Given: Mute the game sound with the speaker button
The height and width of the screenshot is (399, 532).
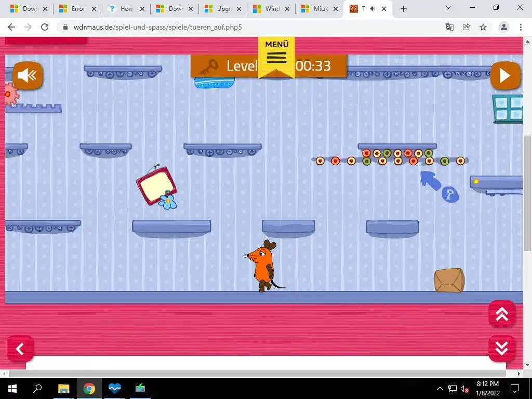Looking at the screenshot, I should click(x=28, y=76).
